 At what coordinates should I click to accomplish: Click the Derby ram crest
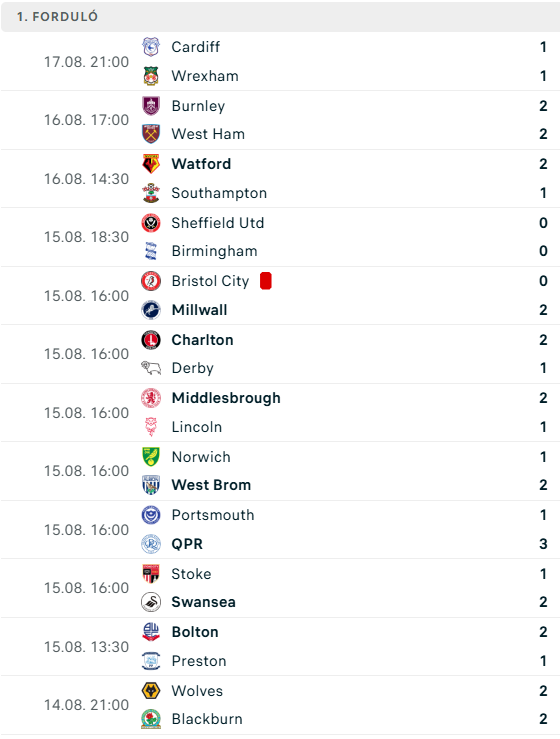151,368
